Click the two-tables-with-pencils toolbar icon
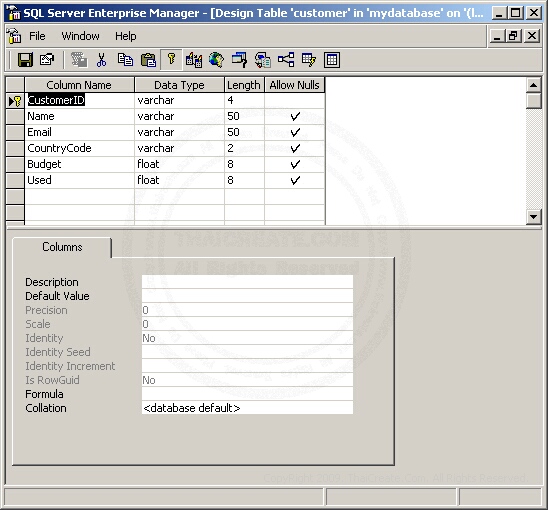This screenshot has width=548, height=510. [x=194, y=60]
